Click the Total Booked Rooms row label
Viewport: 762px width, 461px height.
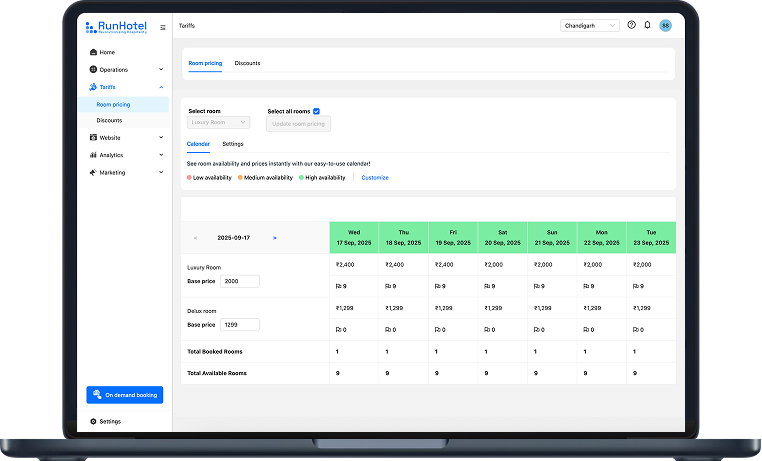coord(215,352)
